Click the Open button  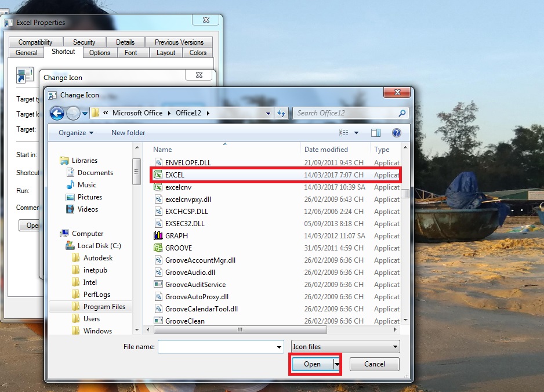312,364
